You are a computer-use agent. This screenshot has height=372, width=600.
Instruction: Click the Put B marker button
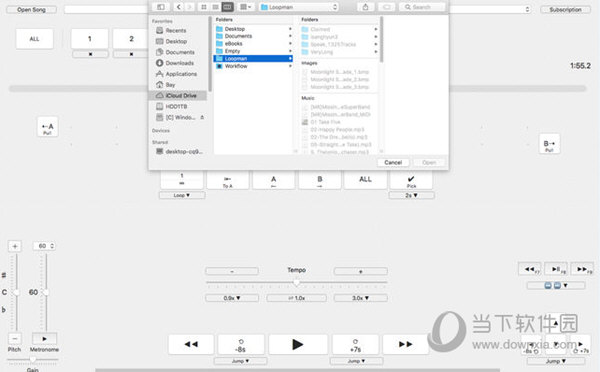[549, 145]
